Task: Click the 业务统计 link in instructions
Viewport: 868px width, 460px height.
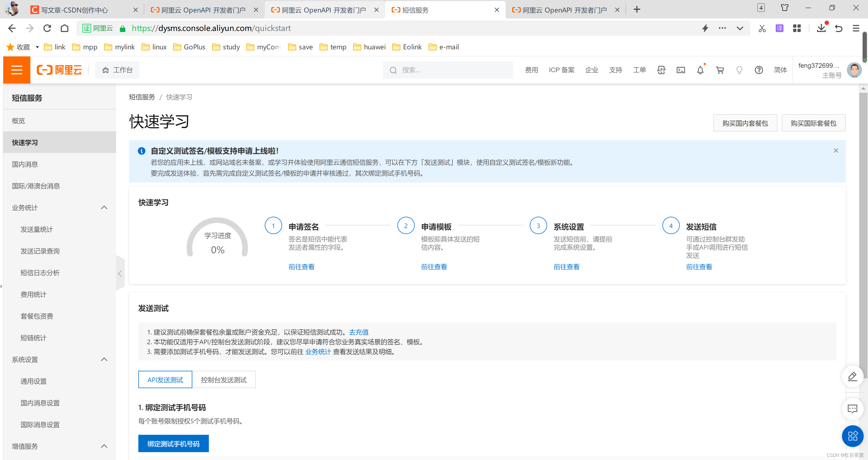Action: click(318, 352)
